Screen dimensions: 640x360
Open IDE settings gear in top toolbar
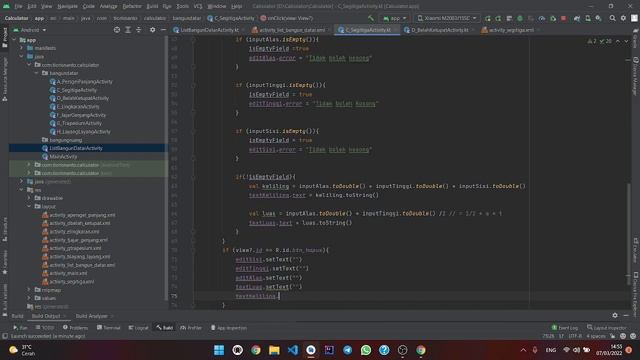[623, 18]
